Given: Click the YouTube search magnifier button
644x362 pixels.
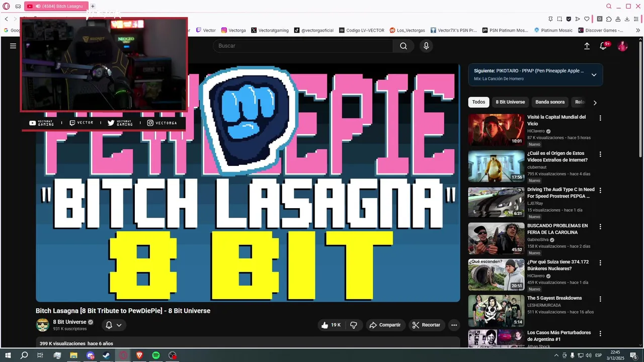Looking at the screenshot, I should tap(404, 46).
